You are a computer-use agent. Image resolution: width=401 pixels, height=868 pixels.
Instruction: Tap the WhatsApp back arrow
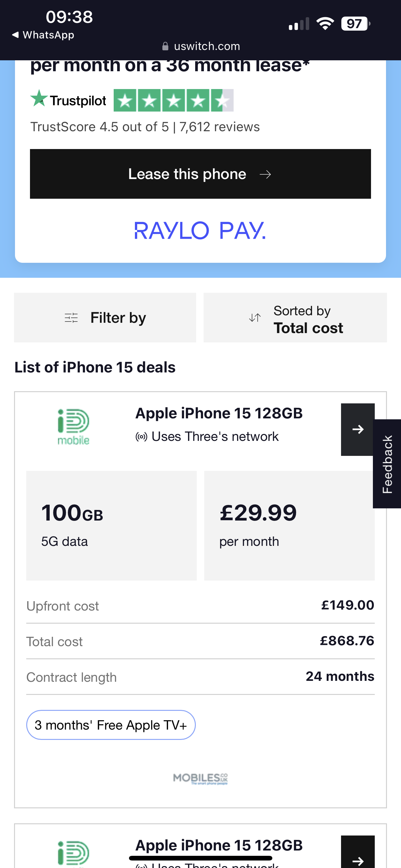15,35
